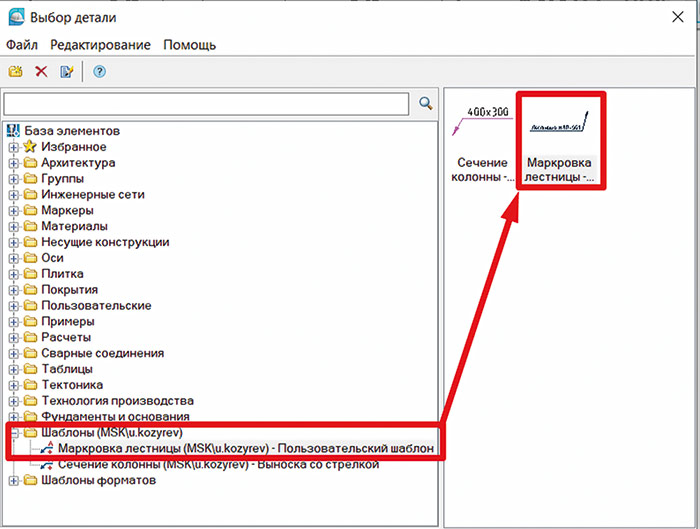The height and width of the screenshot is (529, 700).
Task: Expand the Несущие конструкции tree node
Action: pos(13,242)
